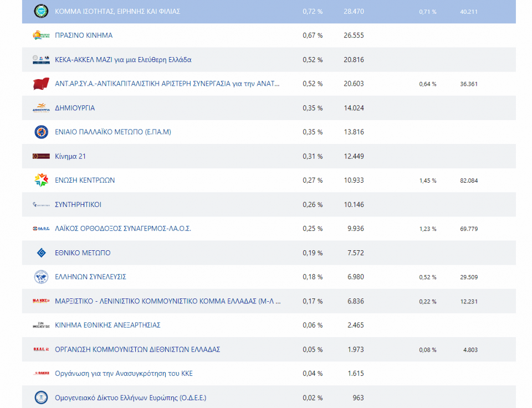
Task: Click the ΕΘΝΙΚΟ ΜΕΤΩΠΟ blue diamond logo
Action: [x=42, y=253]
